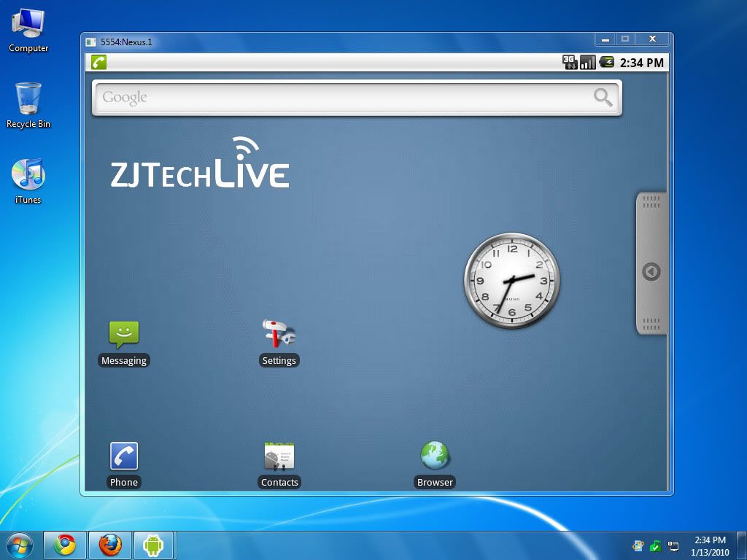Tap the 3G data status icon
This screenshot has height=560, width=747.
click(x=570, y=63)
